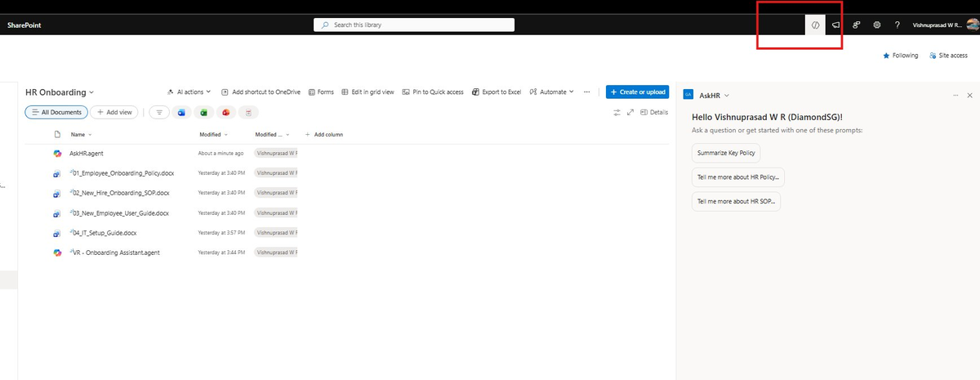Open VR - Onboarding Assistant.agent

pyautogui.click(x=115, y=253)
